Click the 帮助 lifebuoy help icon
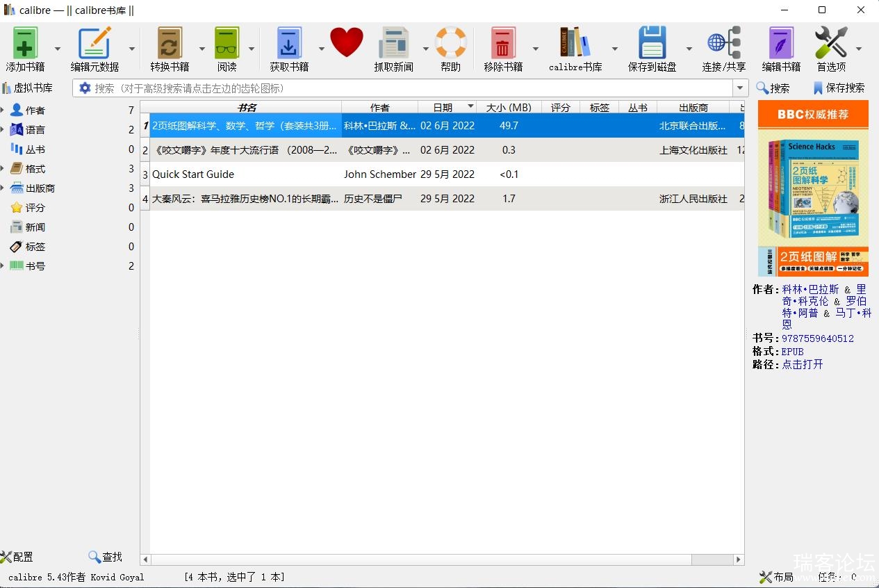The height and width of the screenshot is (588, 879). coord(450,42)
